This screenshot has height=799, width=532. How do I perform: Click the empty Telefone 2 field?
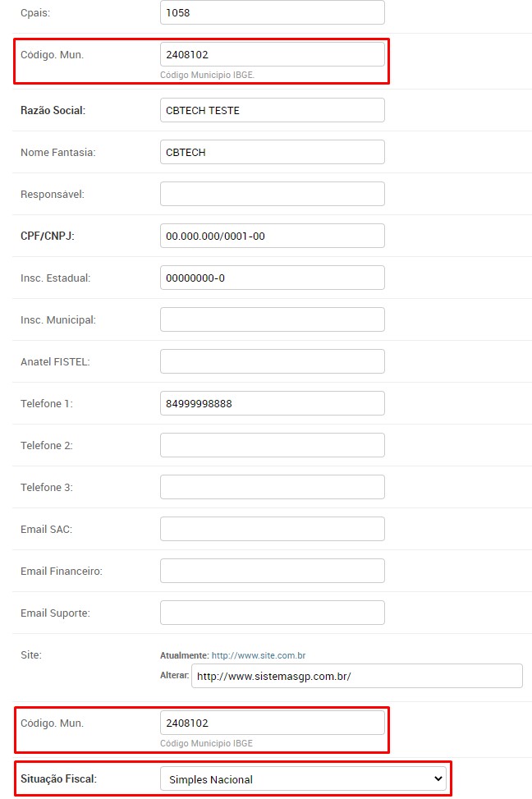tap(272, 446)
